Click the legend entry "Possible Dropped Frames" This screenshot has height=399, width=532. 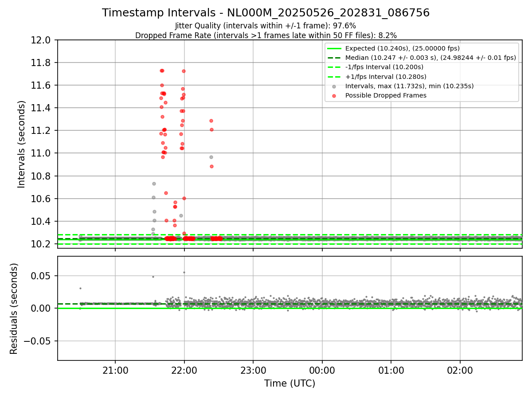386,95
